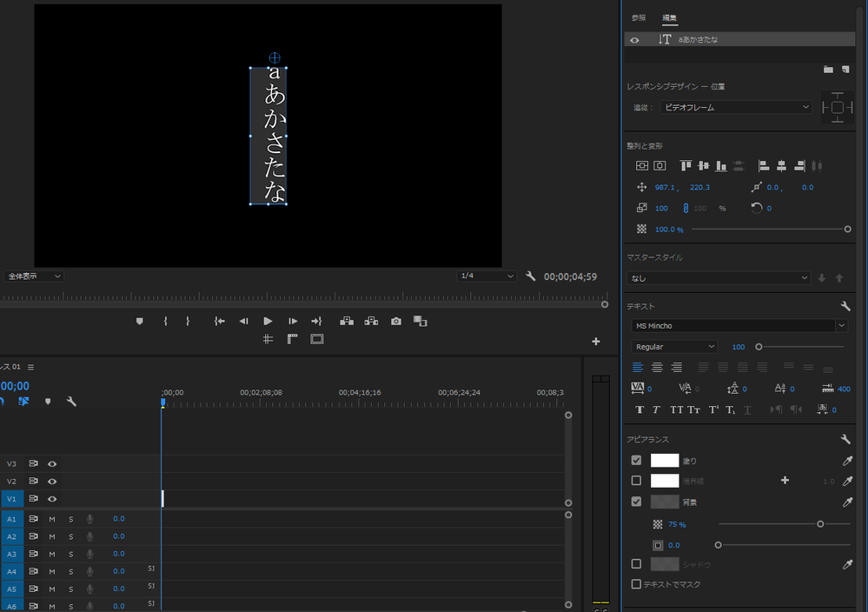Open the 全体表示 zoom level dropdown
The width and height of the screenshot is (868, 612).
click(x=34, y=276)
